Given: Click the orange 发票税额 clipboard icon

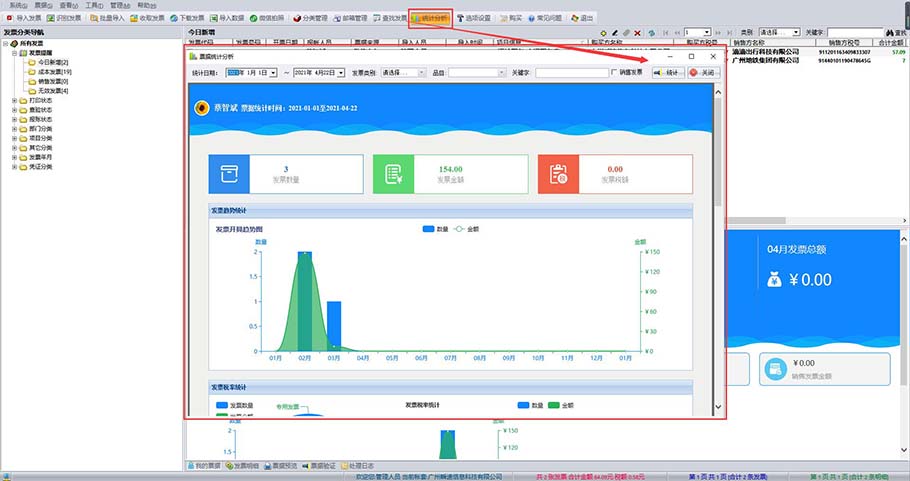Looking at the screenshot, I should 558,174.
